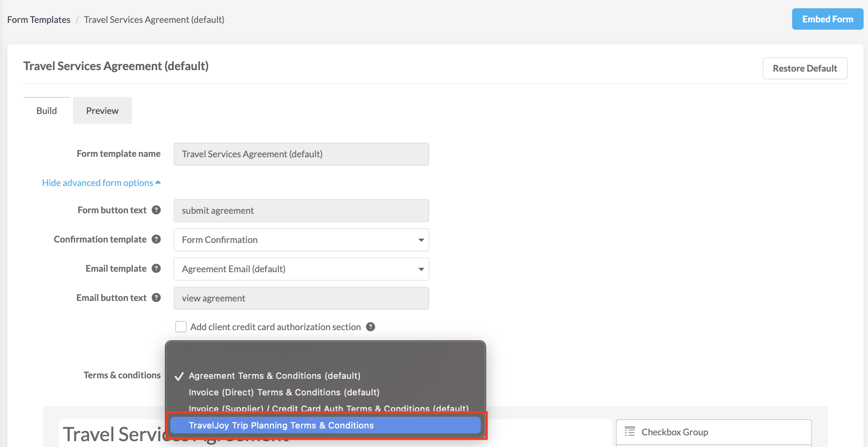
Task: Open Form Templates breadcrumb link
Action: coord(39,19)
